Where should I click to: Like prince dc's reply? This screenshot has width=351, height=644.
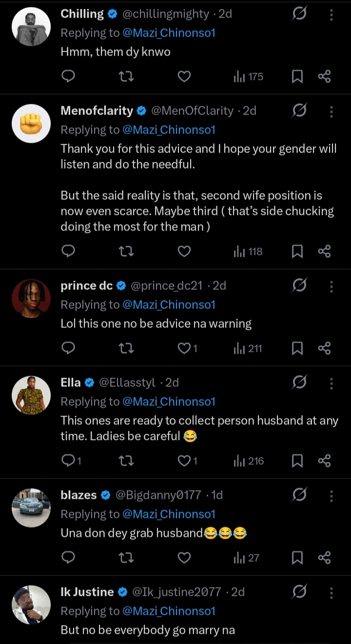tap(184, 348)
